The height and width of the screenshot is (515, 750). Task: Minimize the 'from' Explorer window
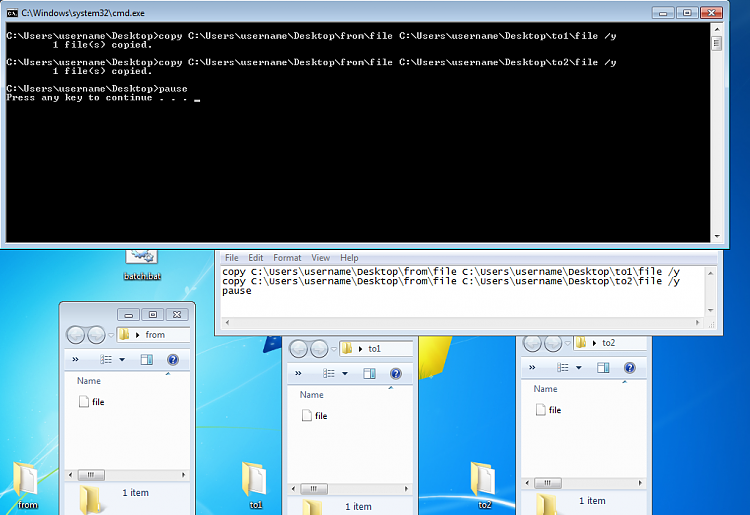pyautogui.click(x=128, y=315)
